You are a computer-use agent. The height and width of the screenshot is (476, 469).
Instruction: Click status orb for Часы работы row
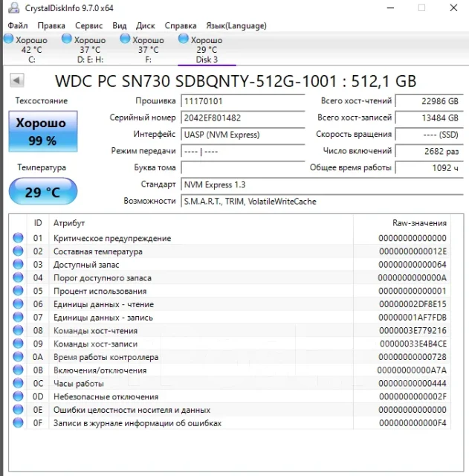click(18, 383)
